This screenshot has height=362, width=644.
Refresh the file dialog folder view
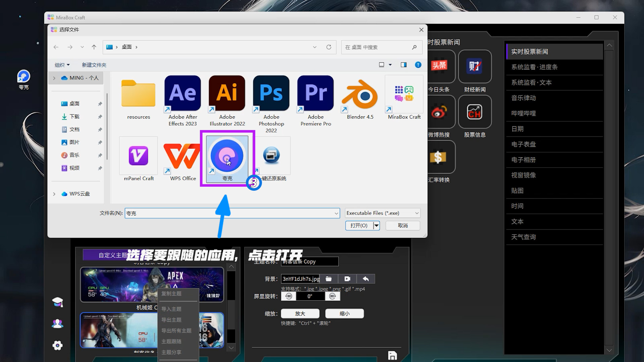pos(329,47)
